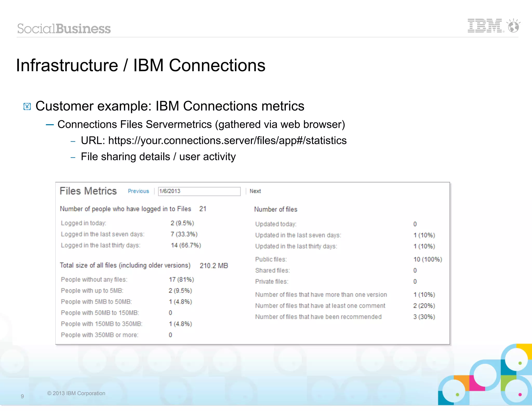
Task: Click 'People with 350MB or more:' label
Action: pyautogui.click(x=99, y=335)
